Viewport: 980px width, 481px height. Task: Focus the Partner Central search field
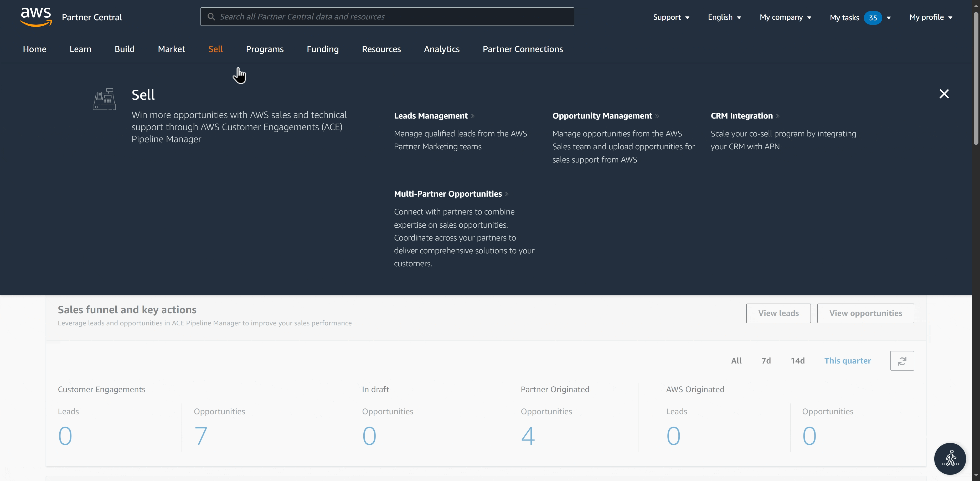click(392, 17)
